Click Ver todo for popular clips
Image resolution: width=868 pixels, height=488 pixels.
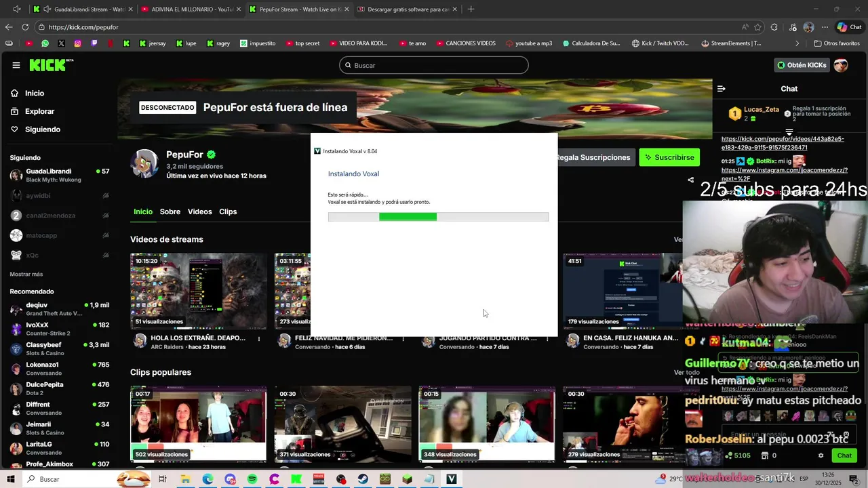[686, 373]
